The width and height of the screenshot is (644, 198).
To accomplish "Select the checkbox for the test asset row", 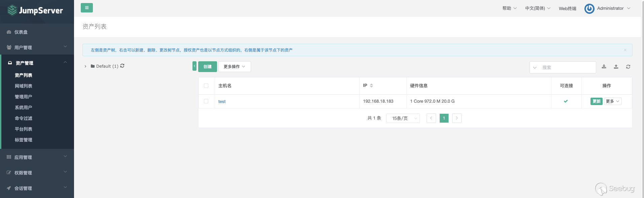I will point(206,101).
